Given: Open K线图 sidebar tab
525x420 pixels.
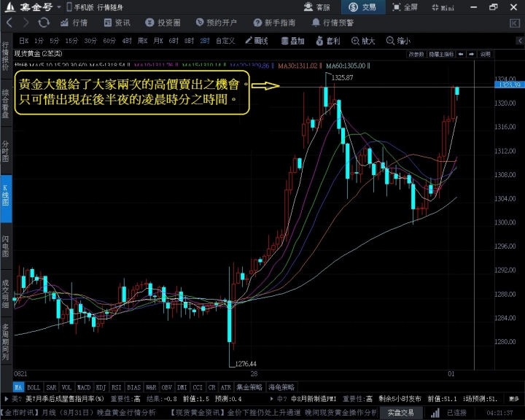Looking at the screenshot, I should click(6, 198).
